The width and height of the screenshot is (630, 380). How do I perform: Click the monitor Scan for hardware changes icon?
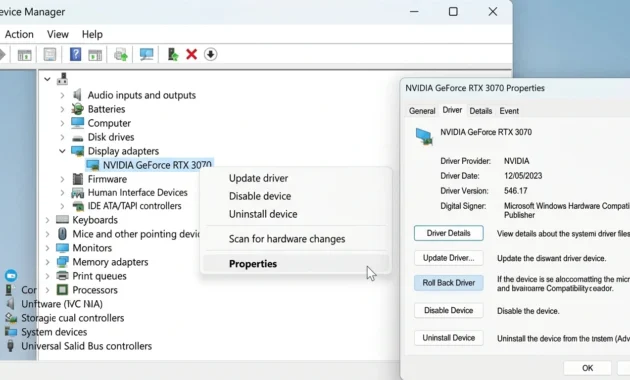(146, 54)
